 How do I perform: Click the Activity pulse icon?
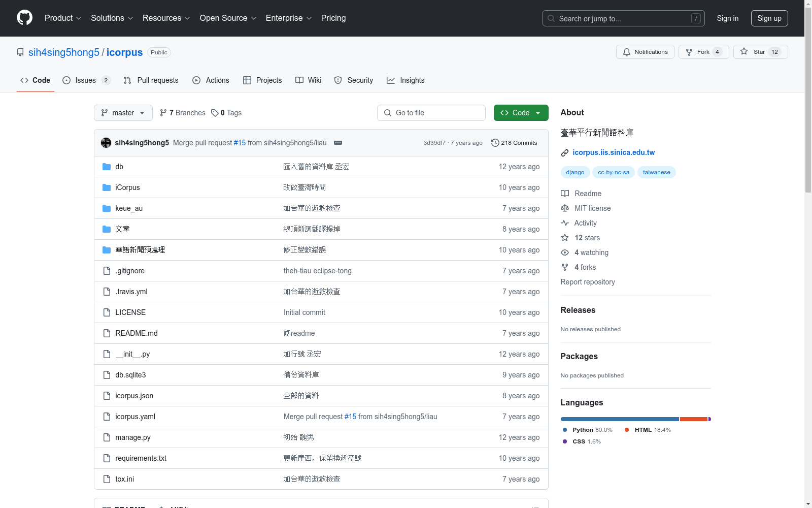pyautogui.click(x=565, y=223)
